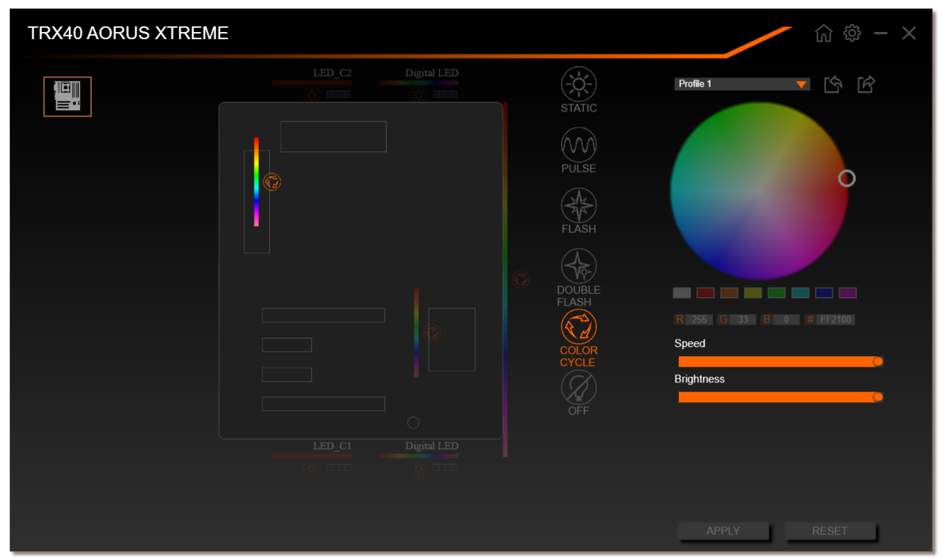
Task: Click the Speed slider bar
Action: point(781,362)
